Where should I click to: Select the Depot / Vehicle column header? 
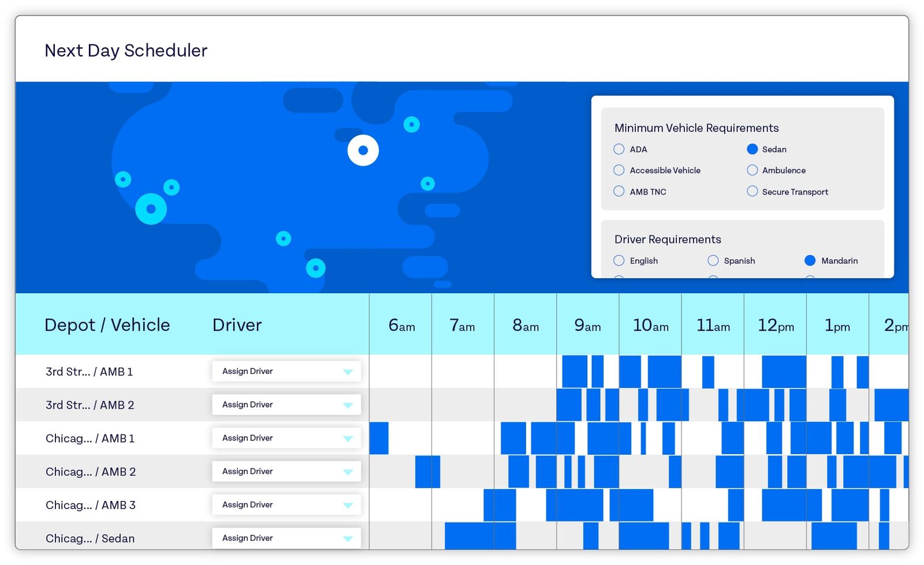click(x=107, y=325)
